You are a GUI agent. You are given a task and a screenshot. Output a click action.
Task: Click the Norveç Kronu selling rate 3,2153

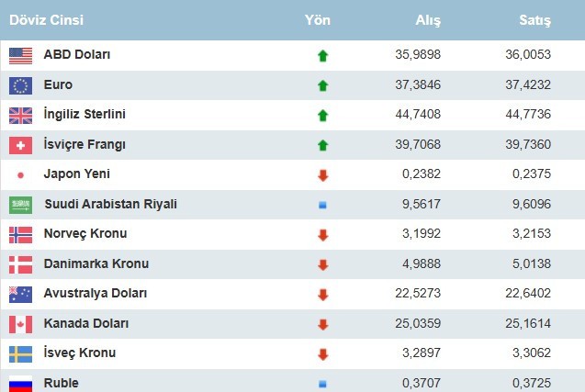(531, 233)
